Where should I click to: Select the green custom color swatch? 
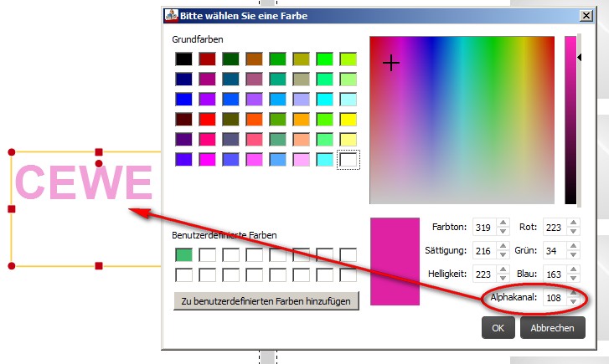(183, 255)
